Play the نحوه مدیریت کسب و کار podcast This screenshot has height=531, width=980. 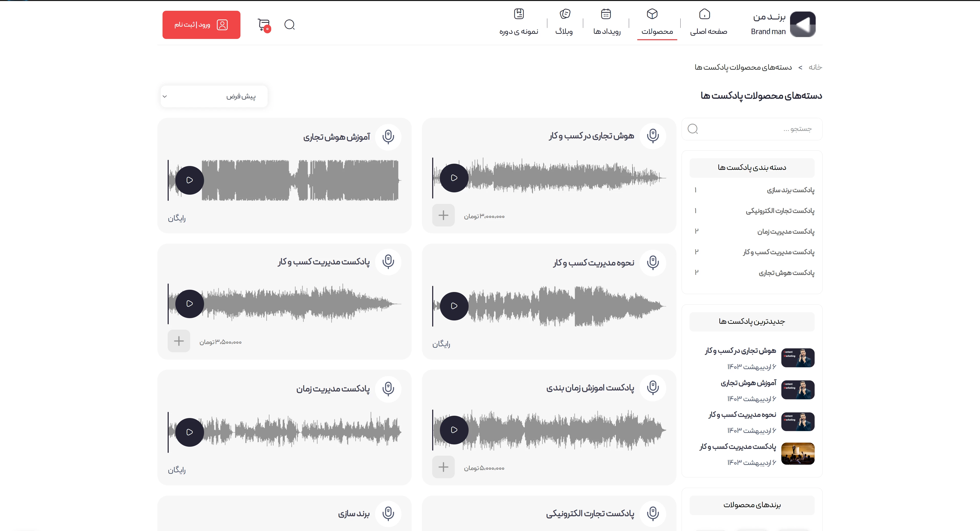(454, 306)
